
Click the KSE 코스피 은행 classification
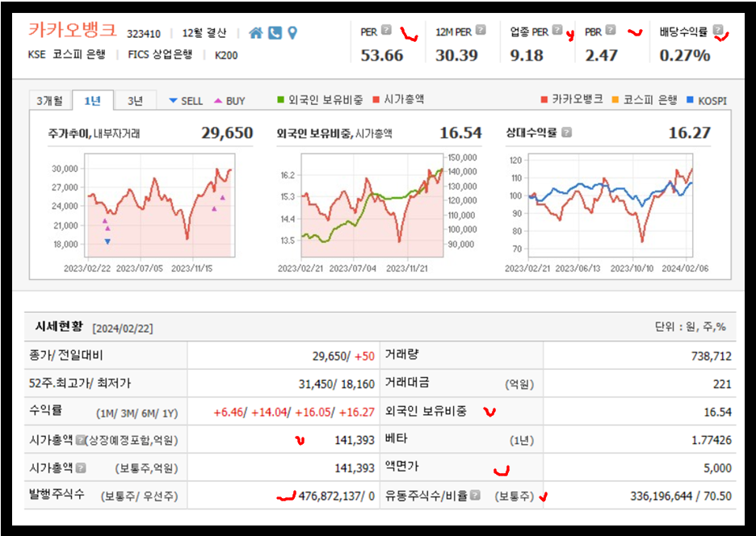click(x=66, y=54)
